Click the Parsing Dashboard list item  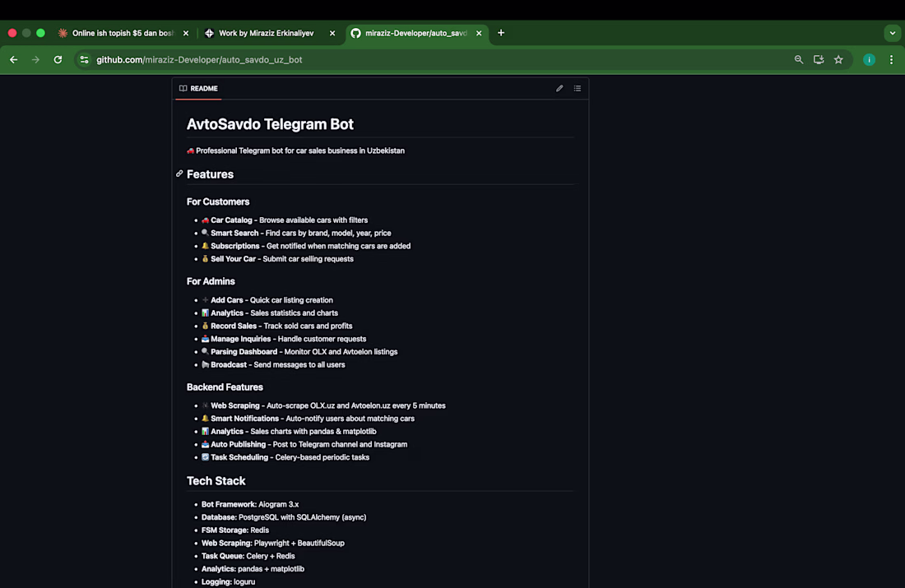[x=299, y=351]
